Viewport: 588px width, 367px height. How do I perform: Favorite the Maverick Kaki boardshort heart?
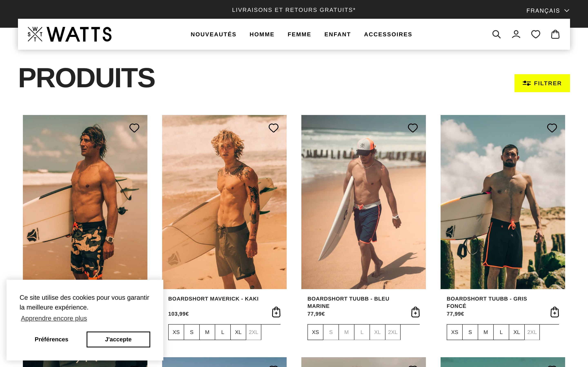(273, 128)
